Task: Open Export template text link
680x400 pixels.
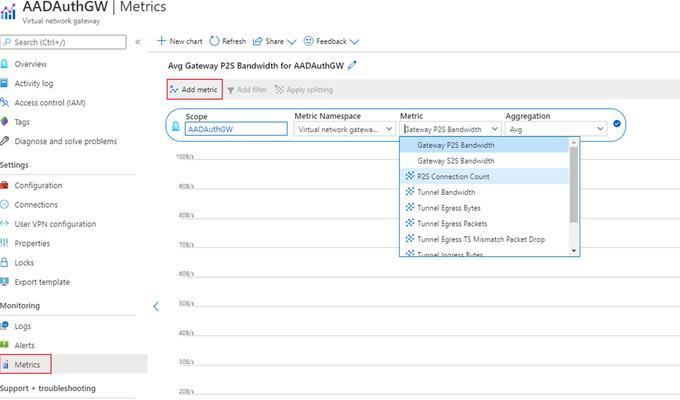Action: pos(42,282)
